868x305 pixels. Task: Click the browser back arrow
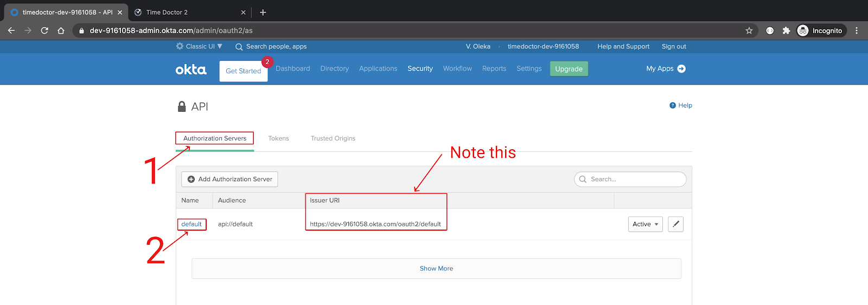(11, 30)
